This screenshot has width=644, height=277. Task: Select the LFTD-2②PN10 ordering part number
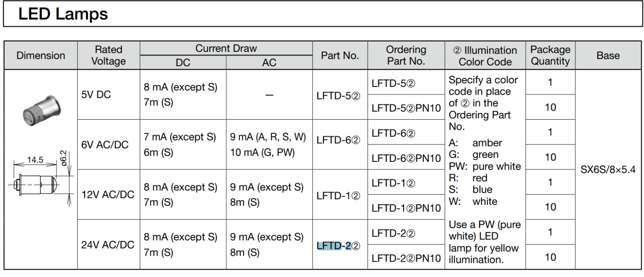[x=406, y=258]
